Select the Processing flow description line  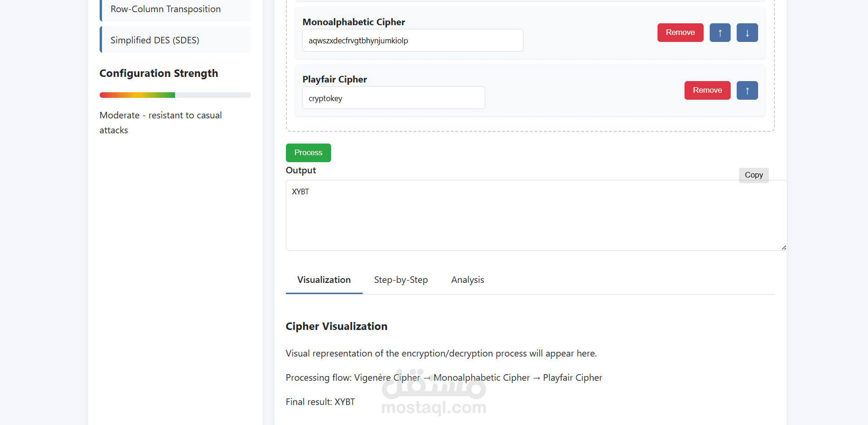click(x=444, y=377)
